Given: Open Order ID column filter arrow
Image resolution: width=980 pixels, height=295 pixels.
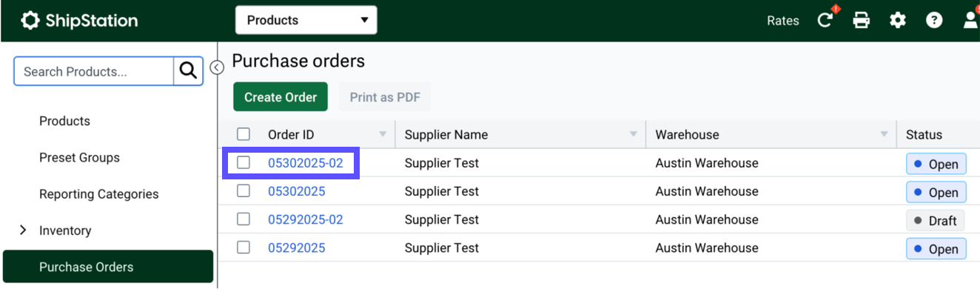Looking at the screenshot, I should click(383, 135).
